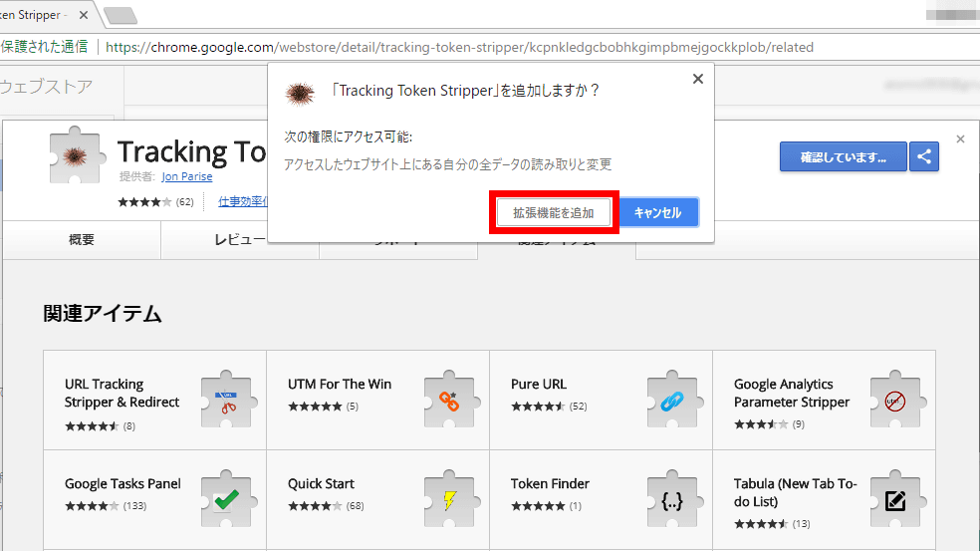Open the Pure URL item title
This screenshot has width=980, height=551.
[x=538, y=384]
